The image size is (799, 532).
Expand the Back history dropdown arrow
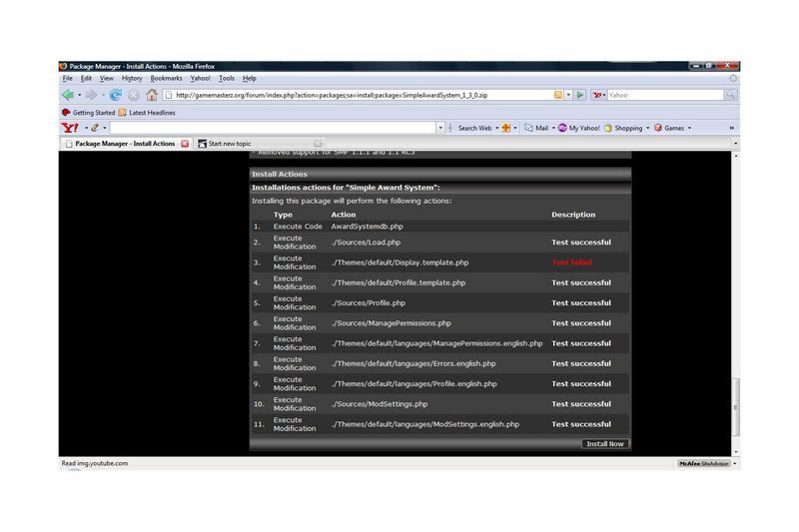pyautogui.click(x=80, y=96)
